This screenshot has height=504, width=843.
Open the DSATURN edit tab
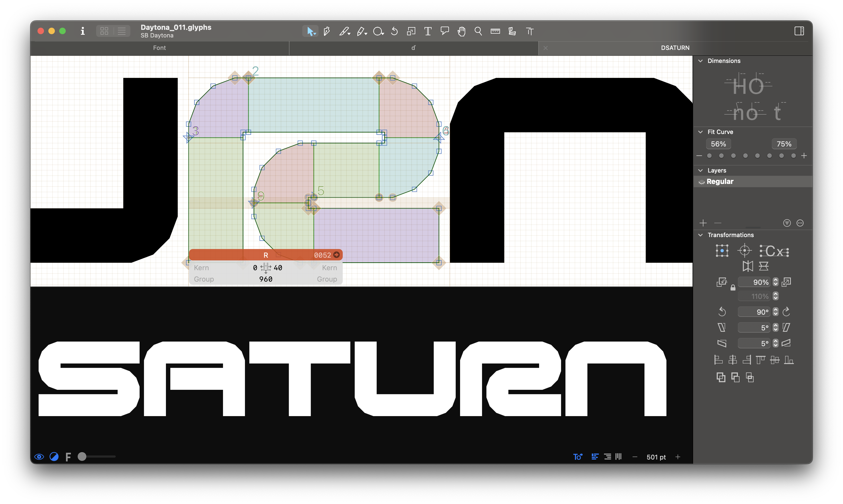(x=675, y=47)
